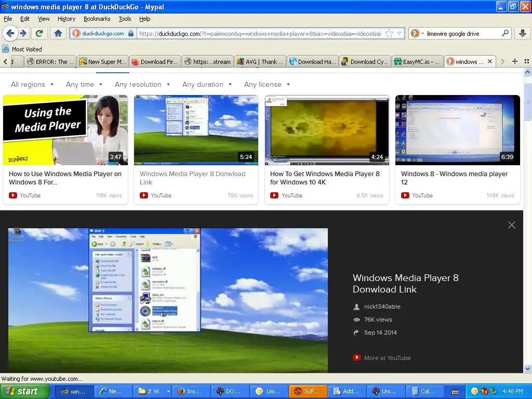The image size is (532, 399).
Task: Click the system clock showing 4:46 PM
Action: point(513,391)
